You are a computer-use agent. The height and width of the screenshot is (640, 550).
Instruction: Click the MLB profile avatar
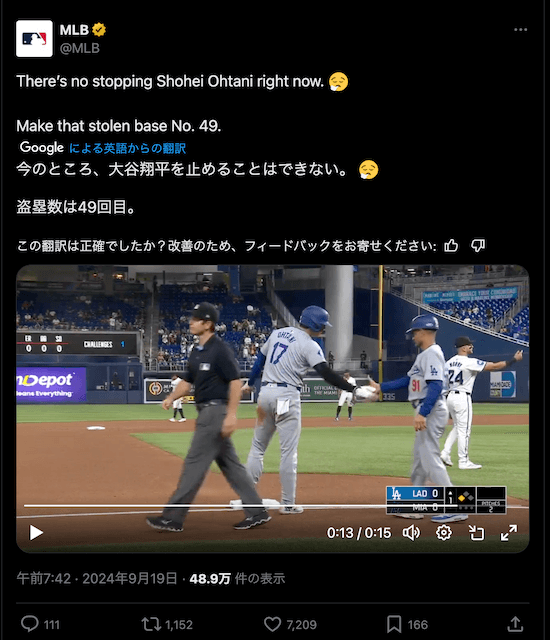pyautogui.click(x=34, y=38)
